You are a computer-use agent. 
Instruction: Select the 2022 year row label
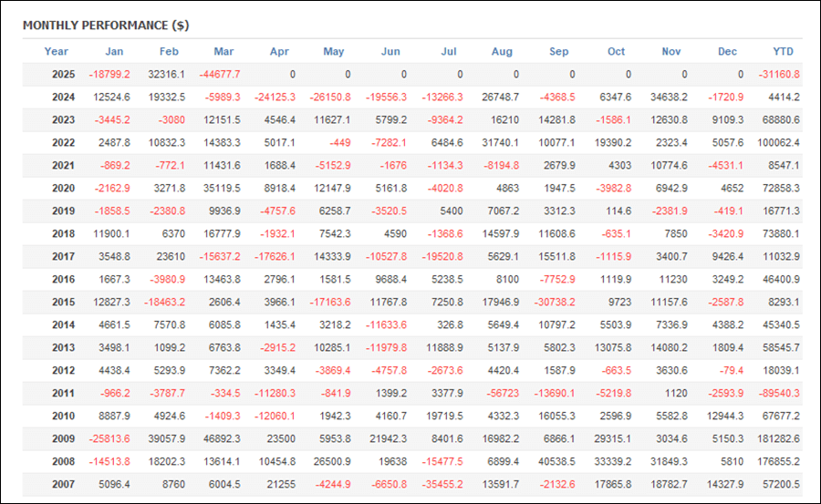tap(63, 142)
